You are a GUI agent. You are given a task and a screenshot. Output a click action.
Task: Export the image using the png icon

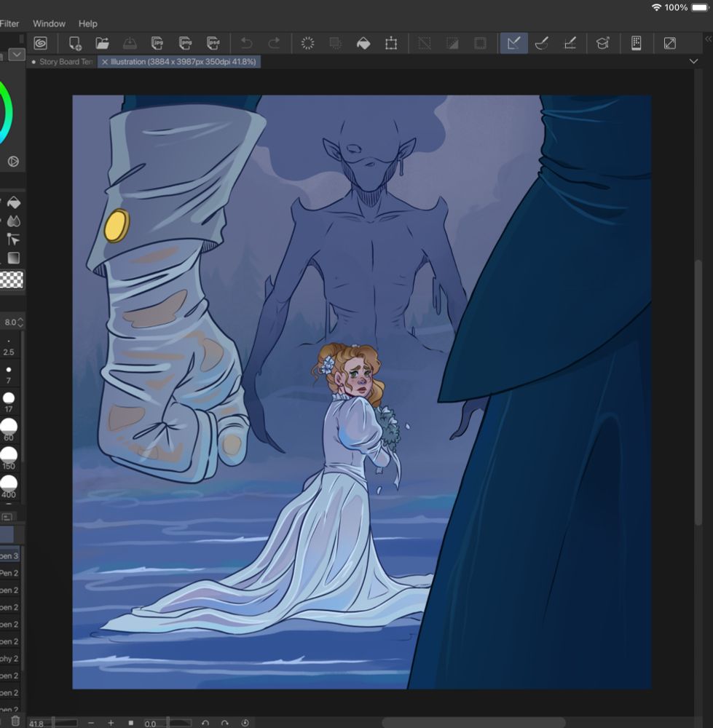pyautogui.click(x=185, y=44)
